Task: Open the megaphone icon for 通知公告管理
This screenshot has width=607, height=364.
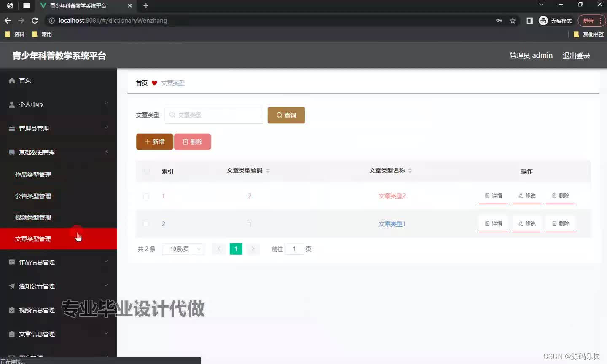Action: (x=12, y=286)
